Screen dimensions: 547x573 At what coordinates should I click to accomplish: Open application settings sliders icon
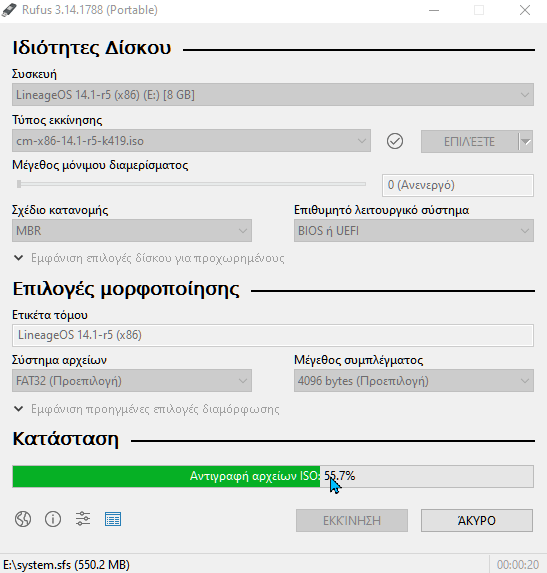(x=83, y=519)
